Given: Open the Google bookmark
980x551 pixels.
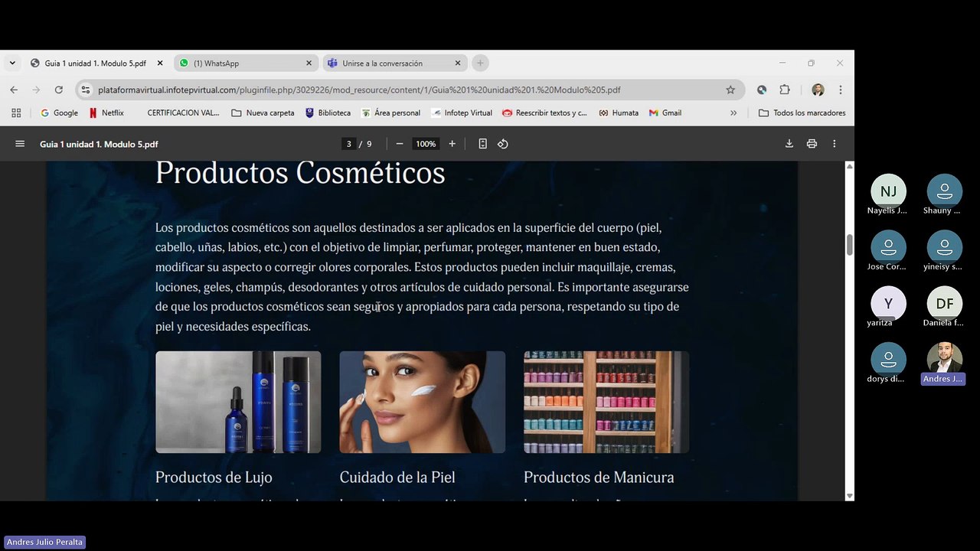Looking at the screenshot, I should pos(59,112).
